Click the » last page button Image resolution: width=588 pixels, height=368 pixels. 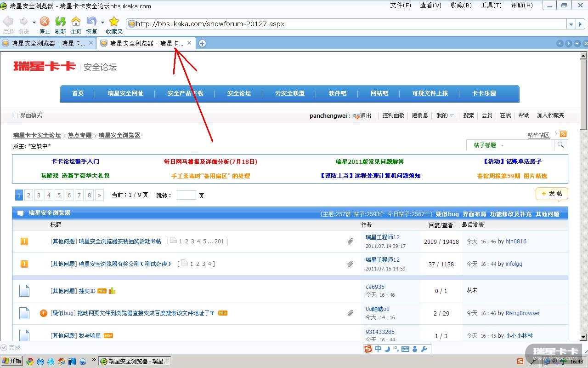tap(99, 195)
